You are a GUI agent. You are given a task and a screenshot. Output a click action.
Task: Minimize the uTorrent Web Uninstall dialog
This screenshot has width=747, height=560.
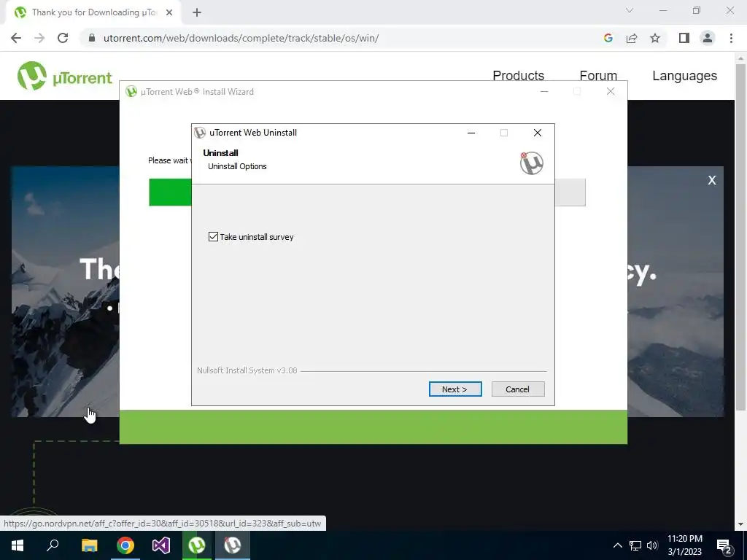(x=471, y=133)
